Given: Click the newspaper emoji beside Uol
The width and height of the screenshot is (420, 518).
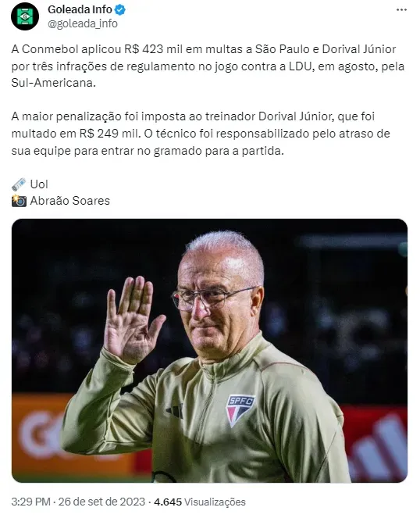Looking at the screenshot, I should [19, 184].
